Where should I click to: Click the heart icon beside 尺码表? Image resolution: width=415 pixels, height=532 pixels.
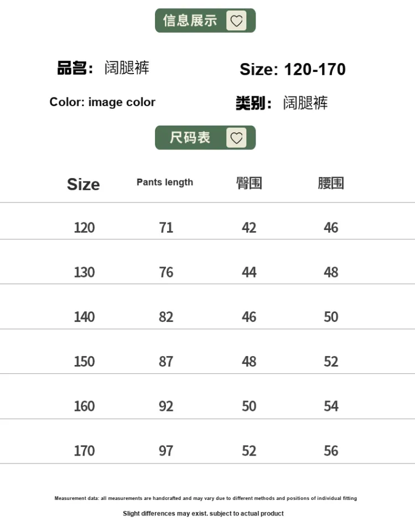click(x=236, y=138)
